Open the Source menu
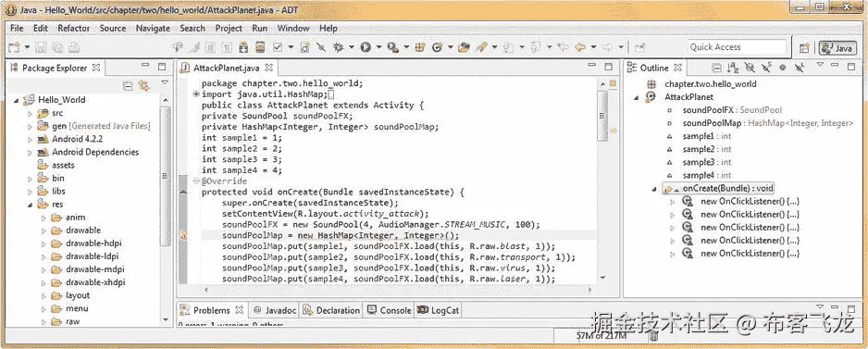The width and height of the screenshot is (868, 349). (x=113, y=29)
